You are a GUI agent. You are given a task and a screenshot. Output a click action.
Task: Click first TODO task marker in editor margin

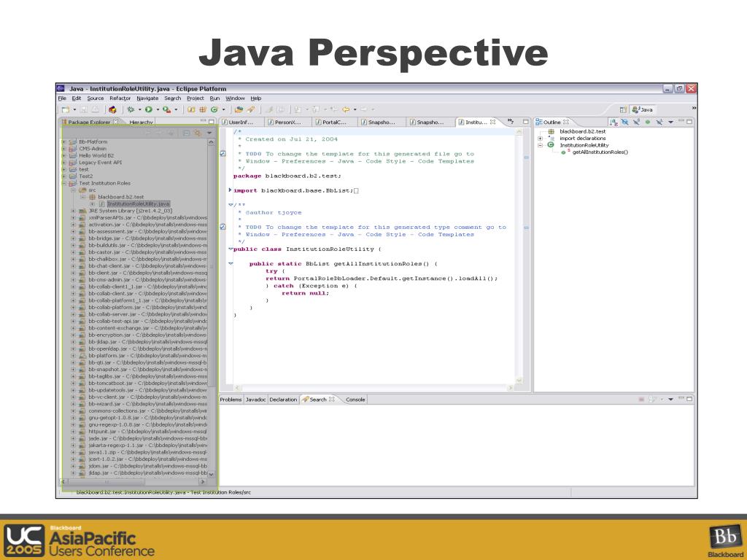tap(222, 154)
